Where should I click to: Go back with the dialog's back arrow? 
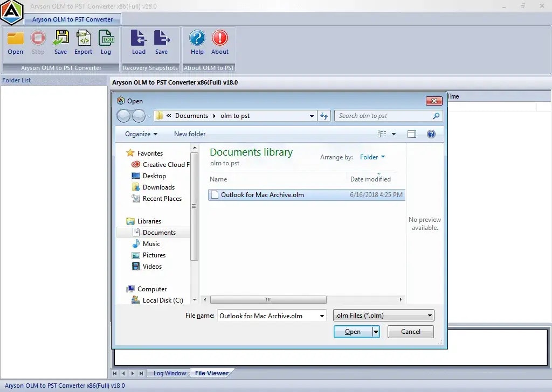point(123,116)
